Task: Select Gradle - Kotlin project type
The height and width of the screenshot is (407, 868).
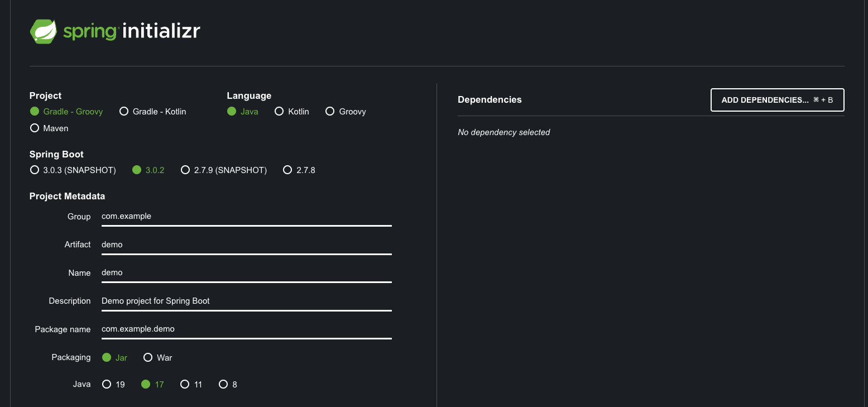Action: tap(153, 112)
